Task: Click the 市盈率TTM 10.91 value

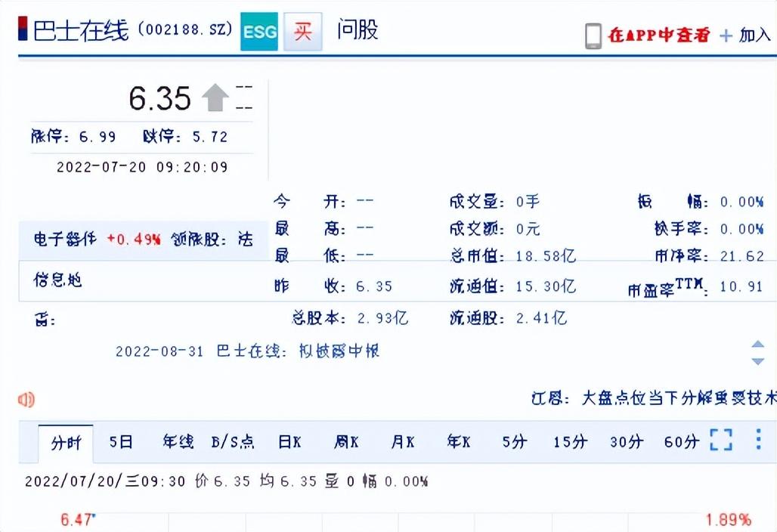Action: (x=741, y=287)
